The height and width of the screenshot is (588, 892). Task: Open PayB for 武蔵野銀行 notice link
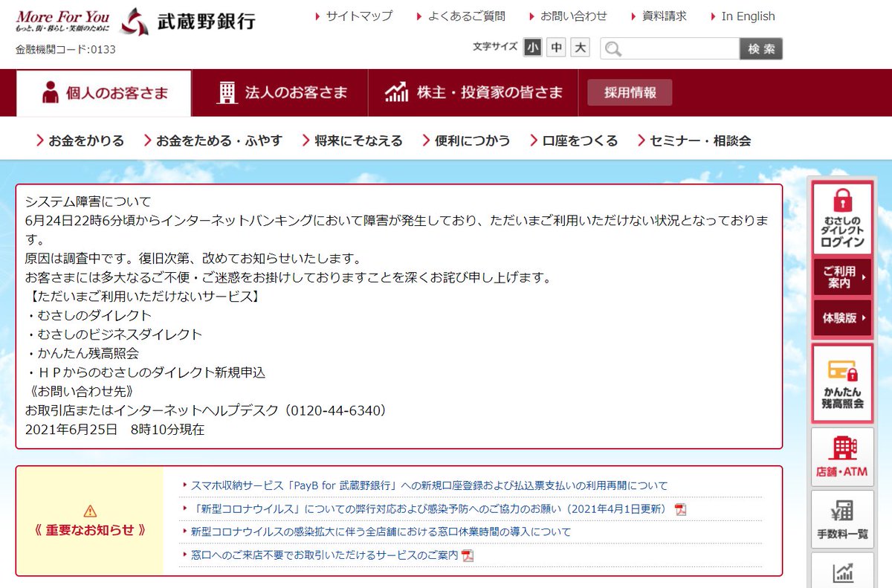tap(429, 485)
